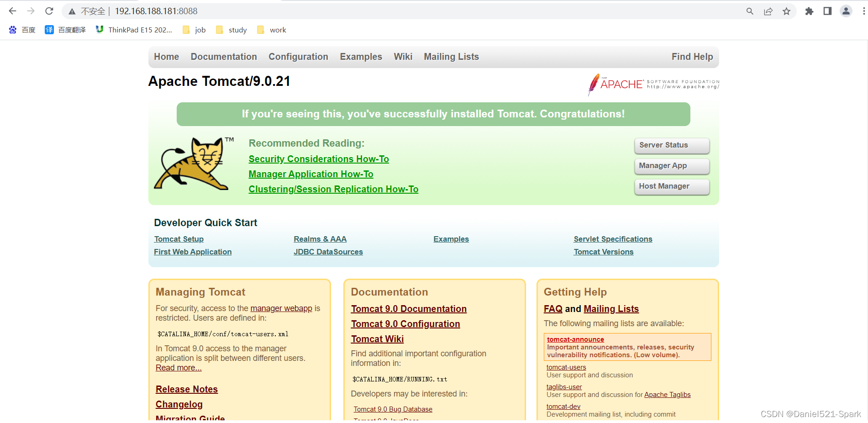
Task: Open the Chrome menu (three dots)
Action: pos(864,11)
